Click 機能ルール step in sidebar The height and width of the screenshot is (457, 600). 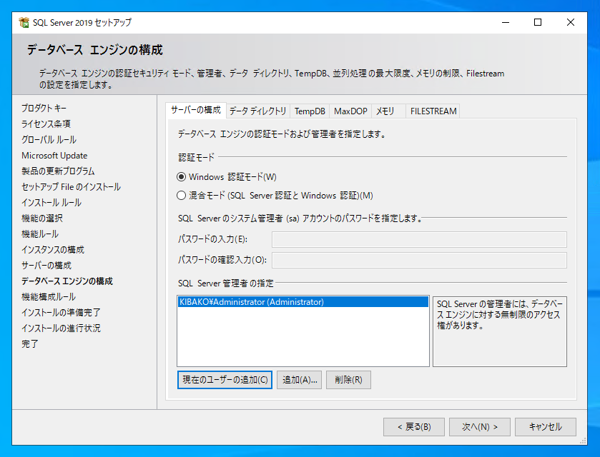pos(40,234)
